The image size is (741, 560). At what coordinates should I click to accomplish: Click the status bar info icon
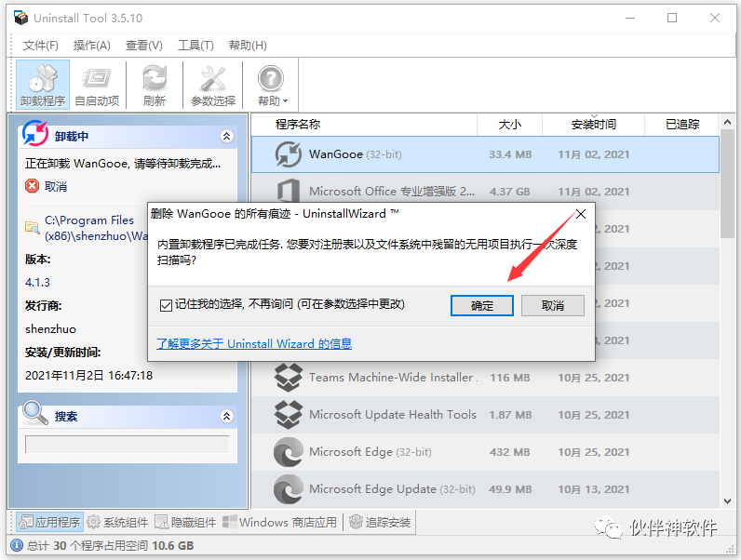point(17,546)
